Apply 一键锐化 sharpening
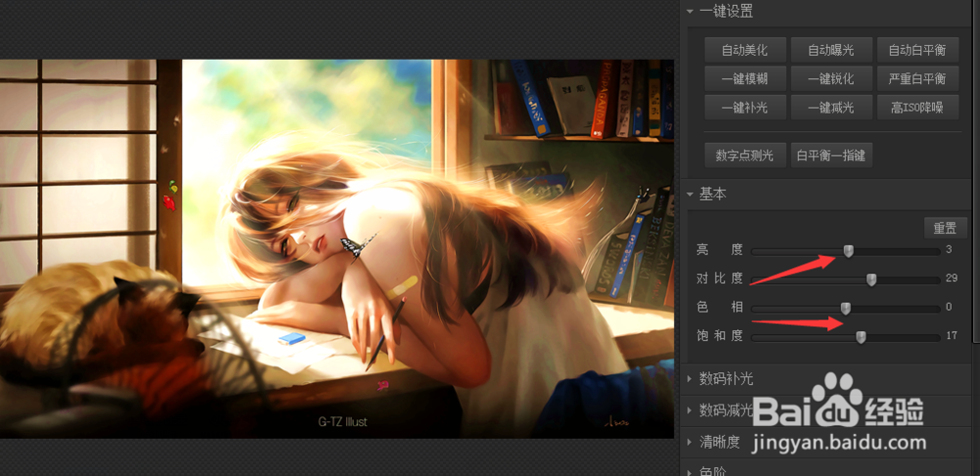 click(831, 78)
